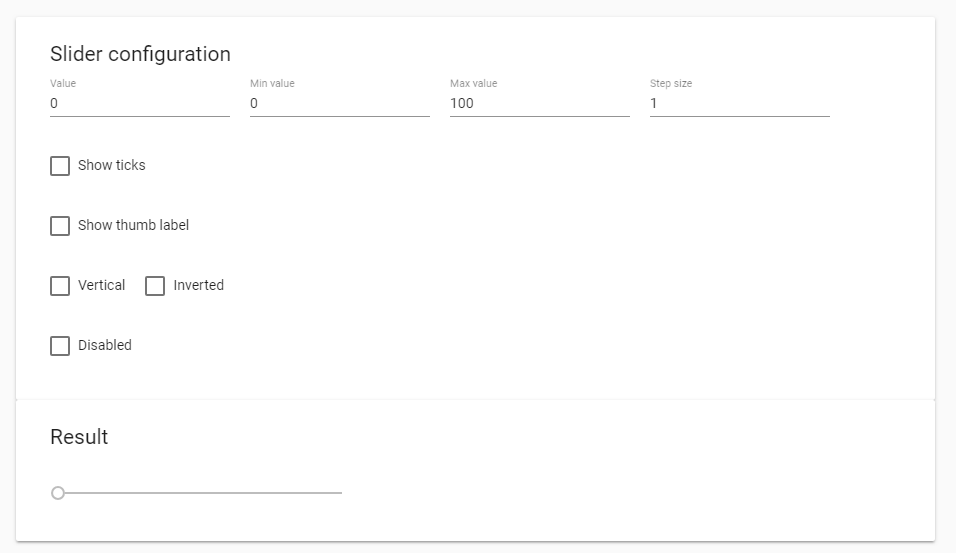Click the Step size input field
This screenshot has height=553, width=956.
point(739,103)
